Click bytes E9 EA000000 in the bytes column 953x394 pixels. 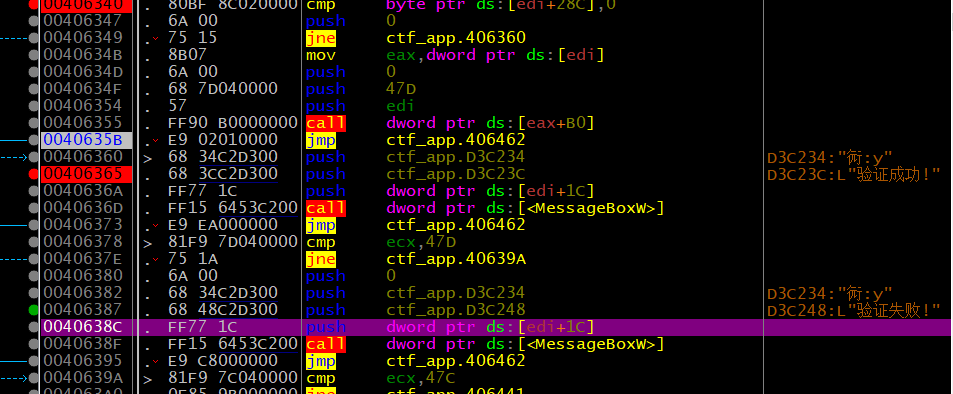(223, 225)
